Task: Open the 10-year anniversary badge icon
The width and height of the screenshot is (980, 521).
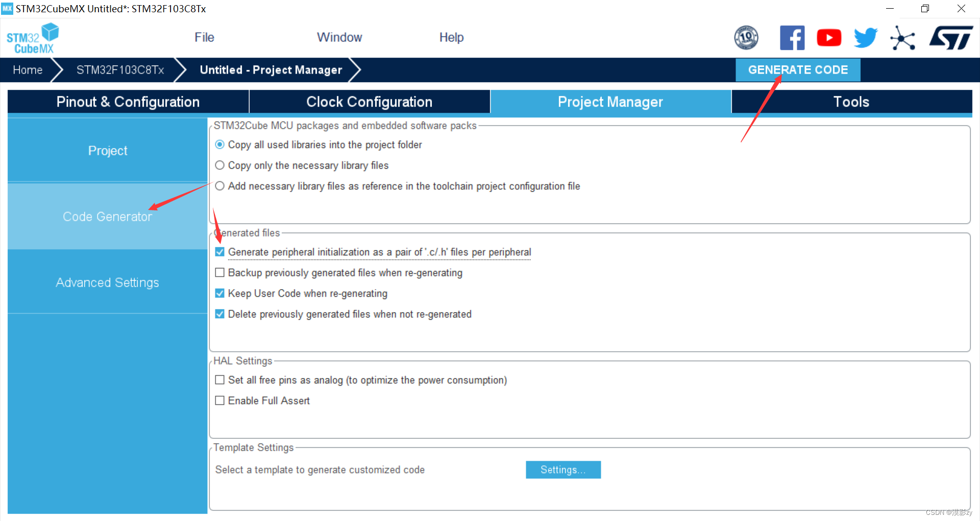Action: pos(746,38)
